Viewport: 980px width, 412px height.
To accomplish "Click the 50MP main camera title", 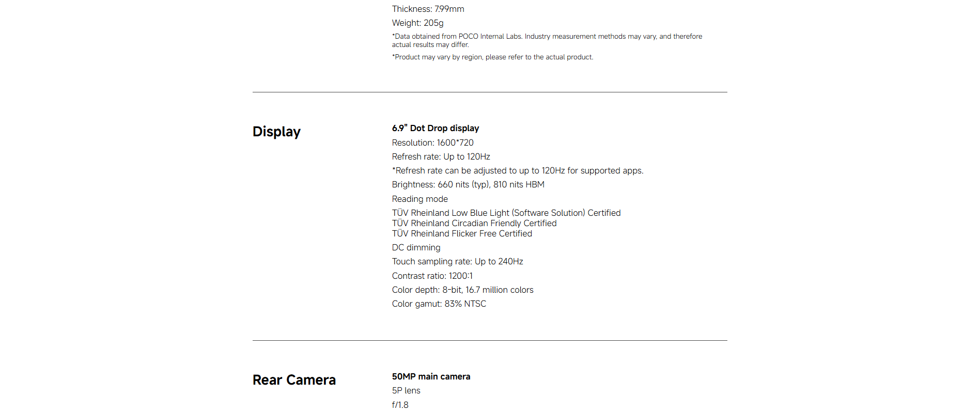I will coord(431,376).
